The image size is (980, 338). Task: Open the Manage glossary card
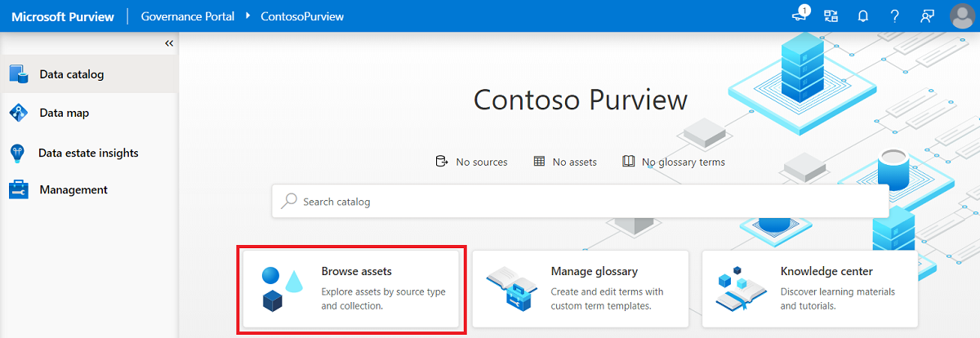click(x=580, y=289)
